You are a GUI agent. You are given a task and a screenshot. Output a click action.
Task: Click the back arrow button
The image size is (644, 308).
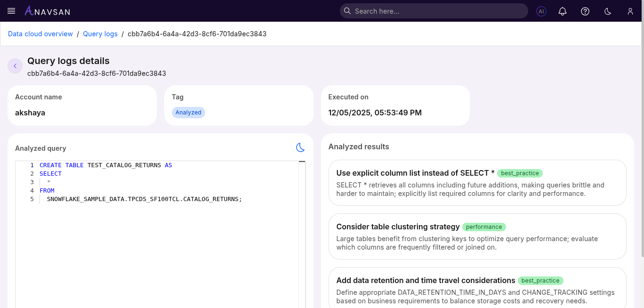pos(15,66)
